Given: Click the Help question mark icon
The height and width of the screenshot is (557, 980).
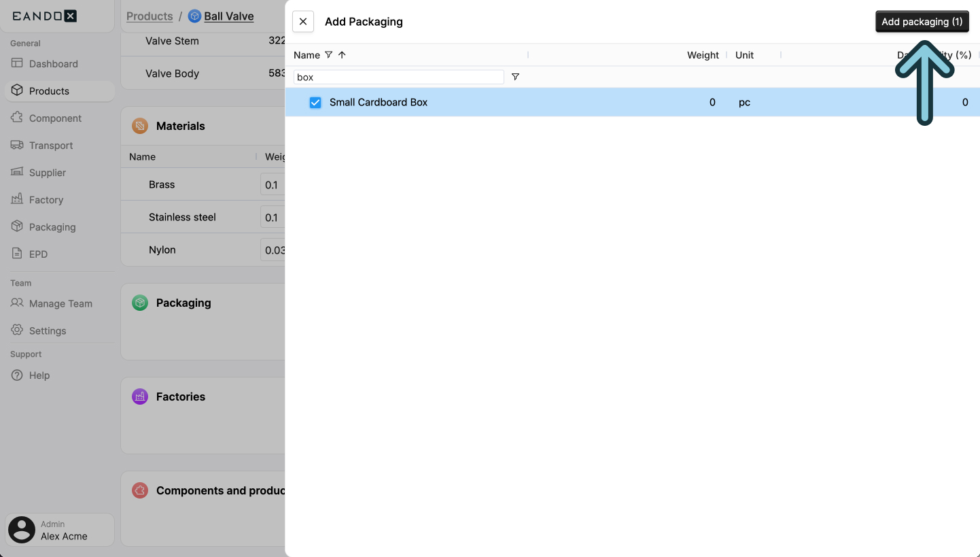Looking at the screenshot, I should coord(17,375).
